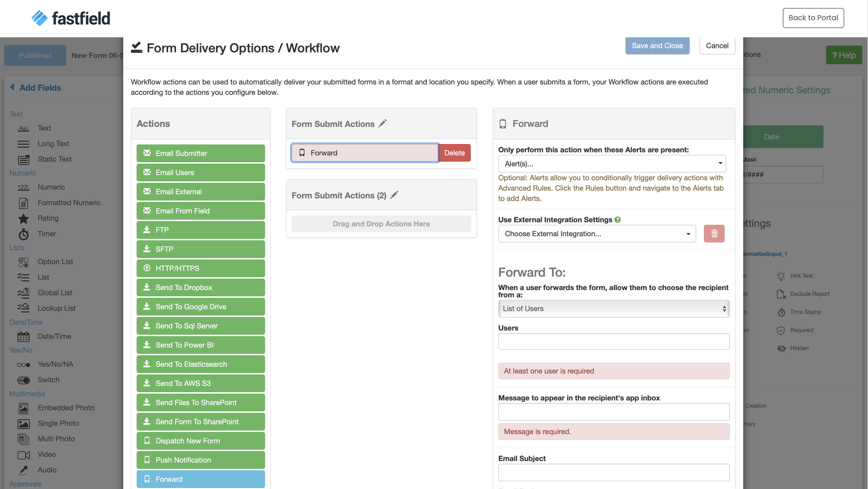
Task: Select the Audio field microphone icon
Action: pyautogui.click(x=24, y=470)
